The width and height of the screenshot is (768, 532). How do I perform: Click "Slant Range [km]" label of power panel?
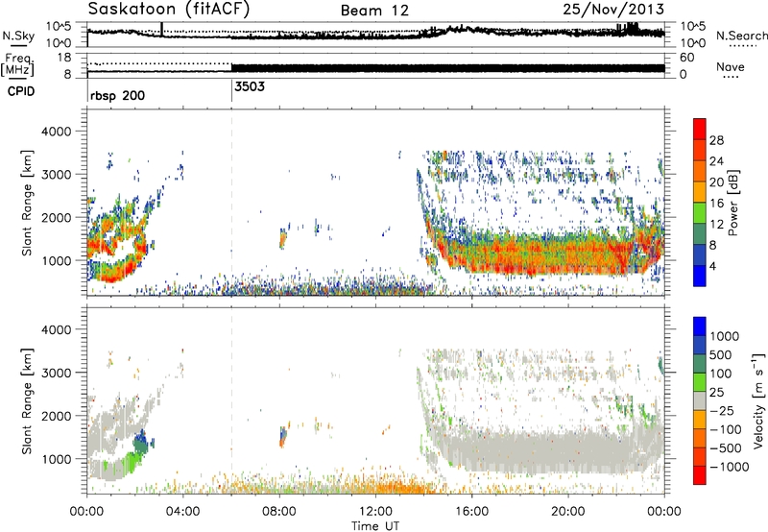coord(27,203)
